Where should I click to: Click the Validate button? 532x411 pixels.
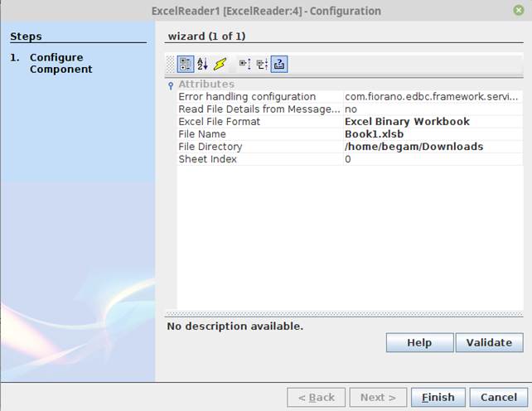[489, 342]
